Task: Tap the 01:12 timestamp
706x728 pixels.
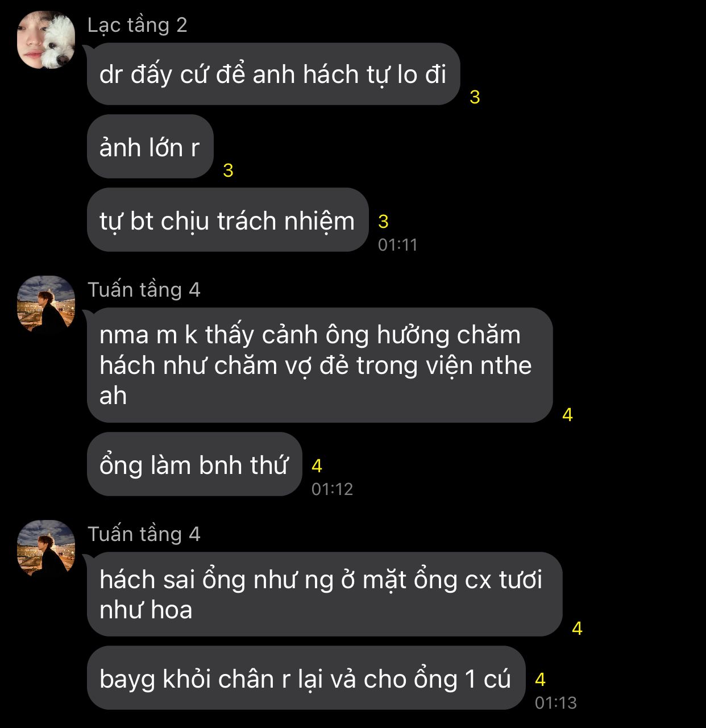Action: [332, 489]
